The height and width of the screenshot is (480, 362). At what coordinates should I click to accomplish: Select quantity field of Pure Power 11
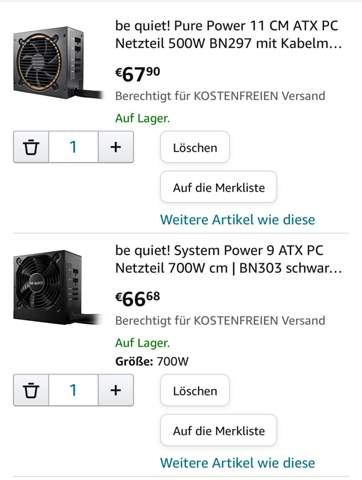(73, 147)
